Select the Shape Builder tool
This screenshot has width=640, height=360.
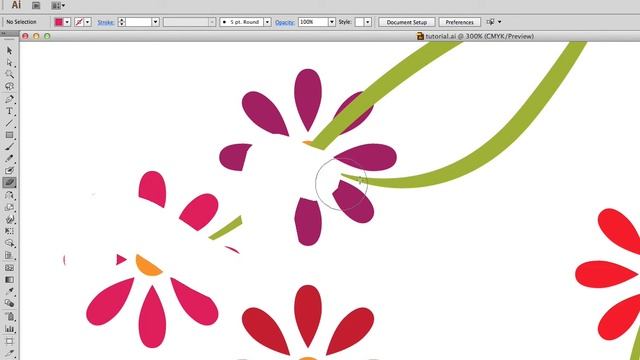[9, 243]
